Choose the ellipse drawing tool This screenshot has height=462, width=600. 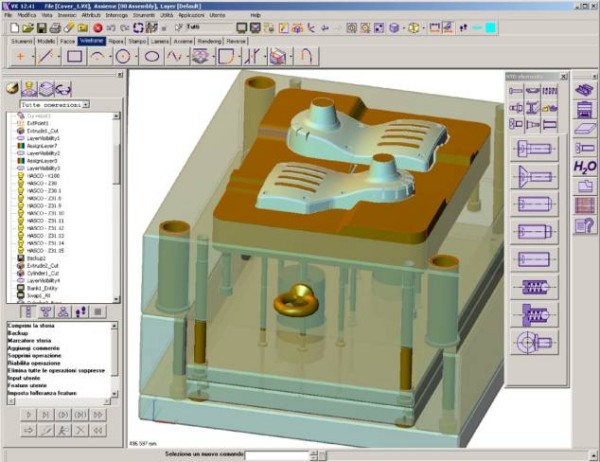[x=151, y=57]
